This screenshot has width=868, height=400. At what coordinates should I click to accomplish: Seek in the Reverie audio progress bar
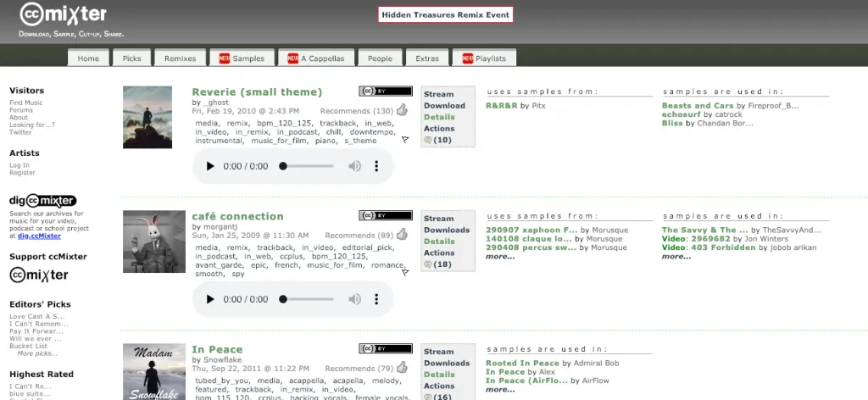pyautogui.click(x=308, y=166)
